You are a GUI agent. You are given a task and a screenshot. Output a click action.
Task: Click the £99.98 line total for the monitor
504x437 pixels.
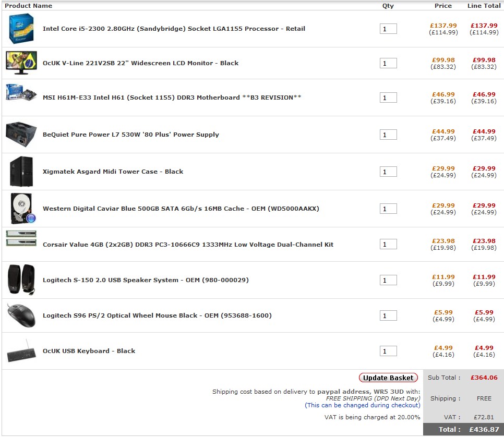coord(484,60)
